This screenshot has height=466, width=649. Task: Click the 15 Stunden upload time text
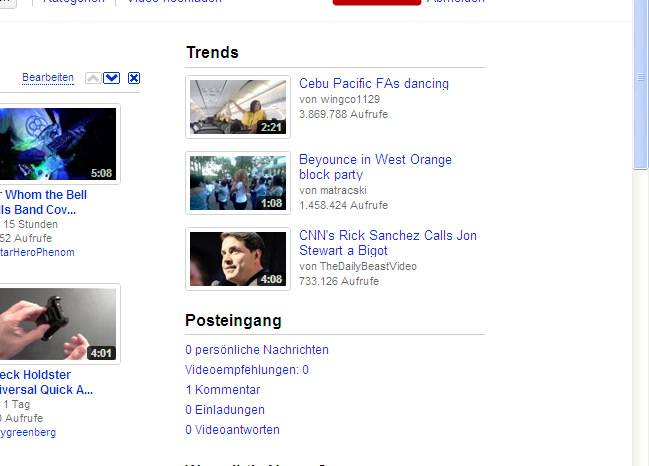[x=31, y=224]
